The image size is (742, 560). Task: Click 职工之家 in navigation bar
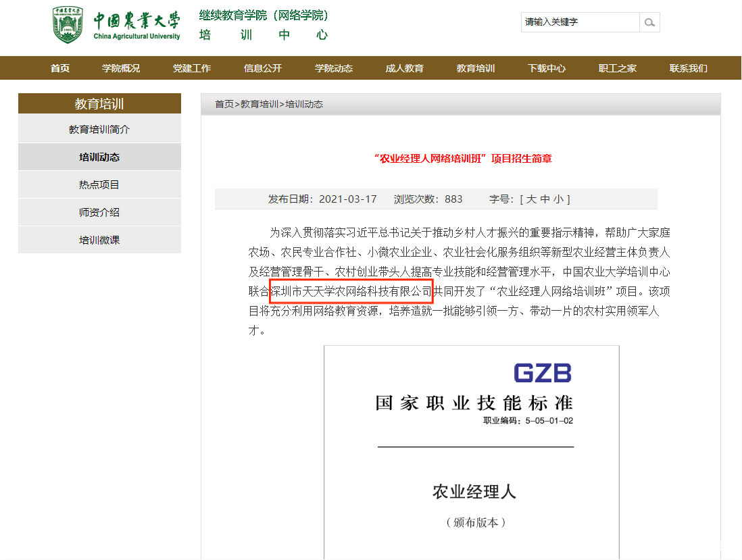(x=618, y=68)
